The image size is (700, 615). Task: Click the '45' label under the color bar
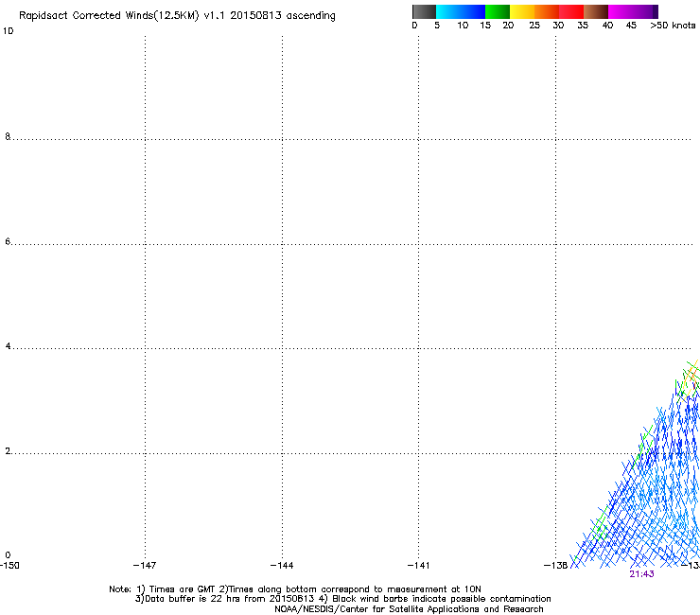click(x=631, y=26)
